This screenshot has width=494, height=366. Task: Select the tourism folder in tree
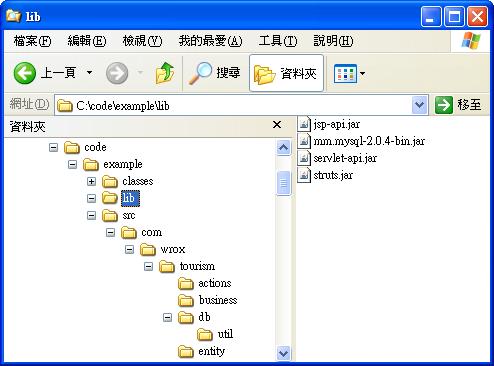[197, 266]
